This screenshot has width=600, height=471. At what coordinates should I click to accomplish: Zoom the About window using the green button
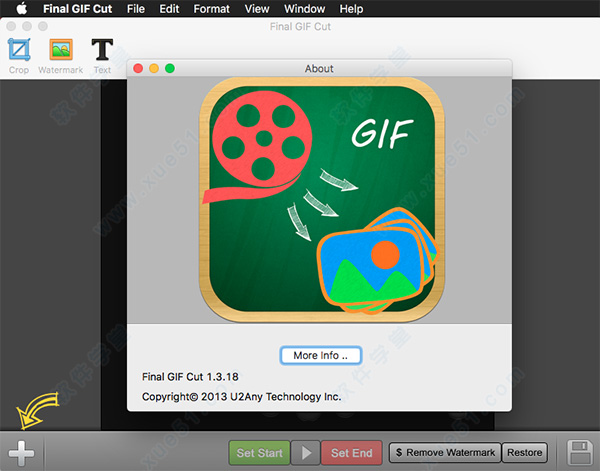[170, 68]
